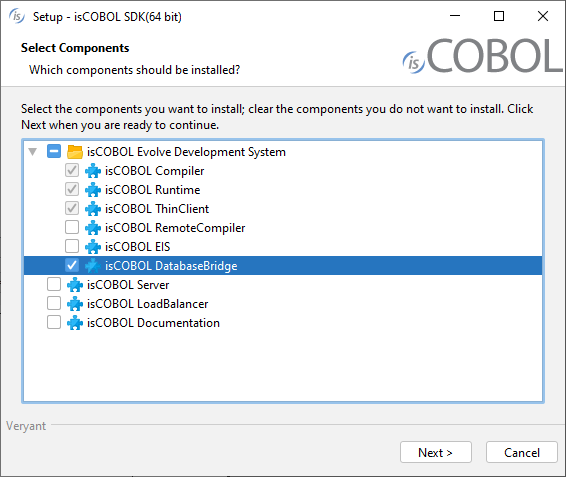Click the isCOBOL LoadBalancer puzzle icon
The height and width of the screenshot is (477, 566).
(x=75, y=304)
